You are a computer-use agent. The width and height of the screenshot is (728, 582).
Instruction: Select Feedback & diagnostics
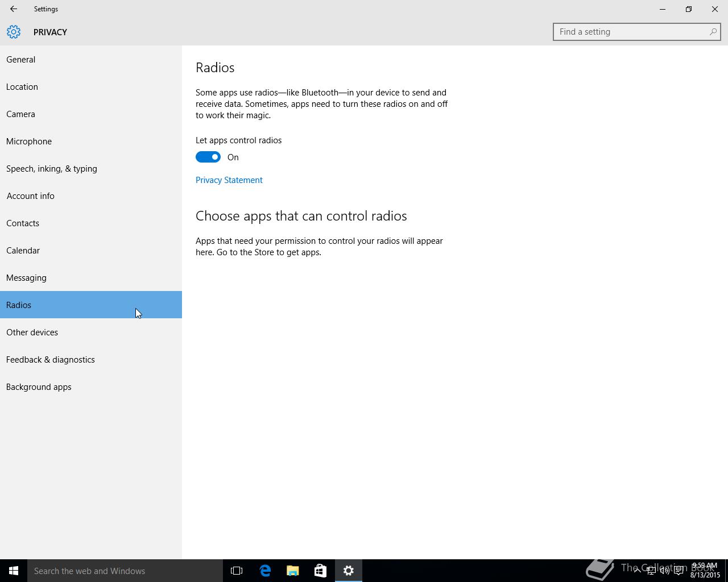click(91, 359)
